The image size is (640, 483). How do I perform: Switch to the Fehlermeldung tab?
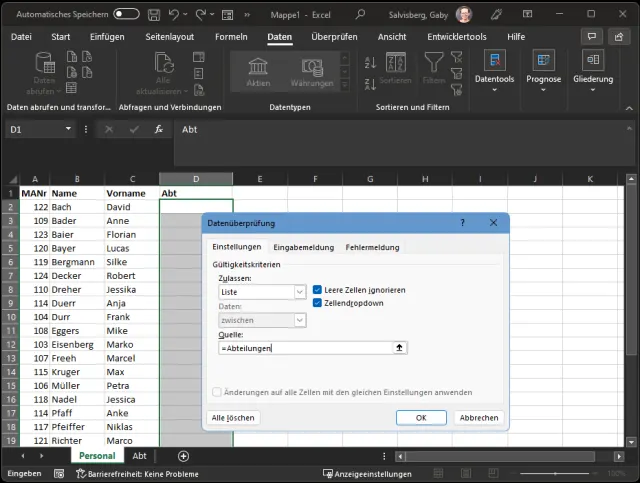[x=372, y=247]
